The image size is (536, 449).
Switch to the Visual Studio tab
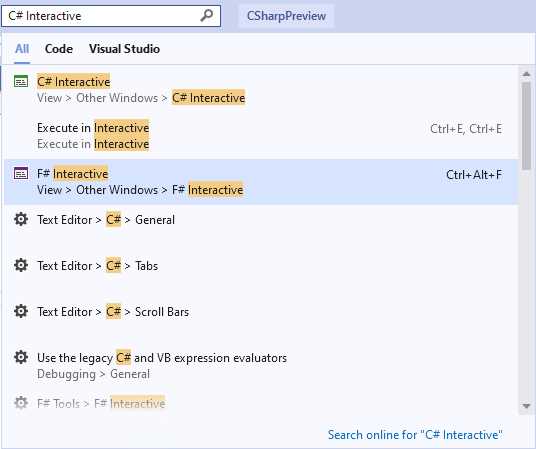coord(124,49)
